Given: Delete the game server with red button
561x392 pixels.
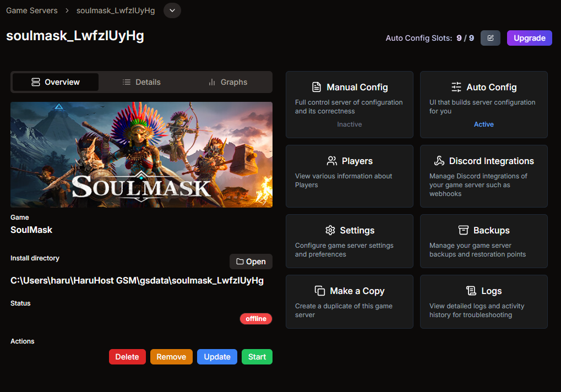Looking at the screenshot, I should (127, 357).
